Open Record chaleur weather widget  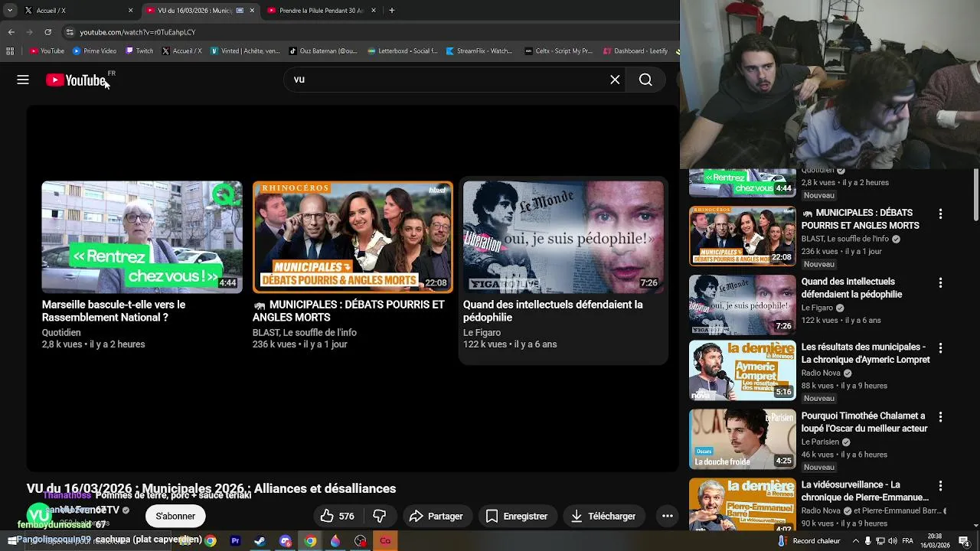coord(808,541)
